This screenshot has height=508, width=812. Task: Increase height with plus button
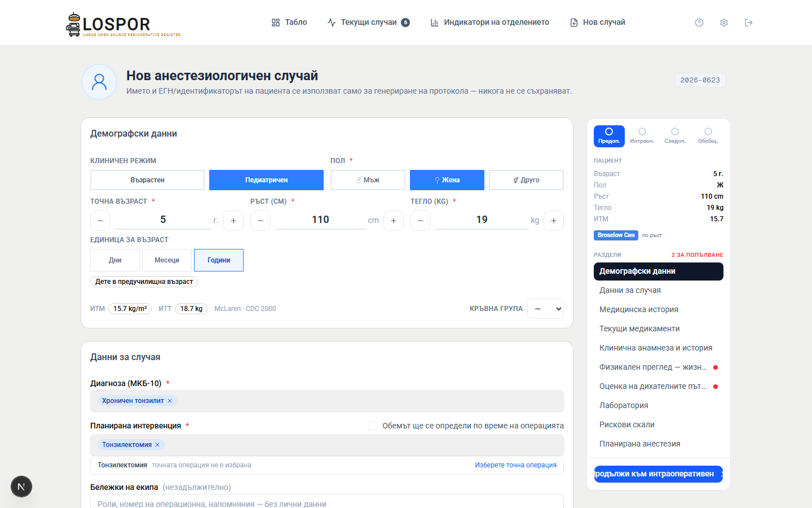point(394,221)
